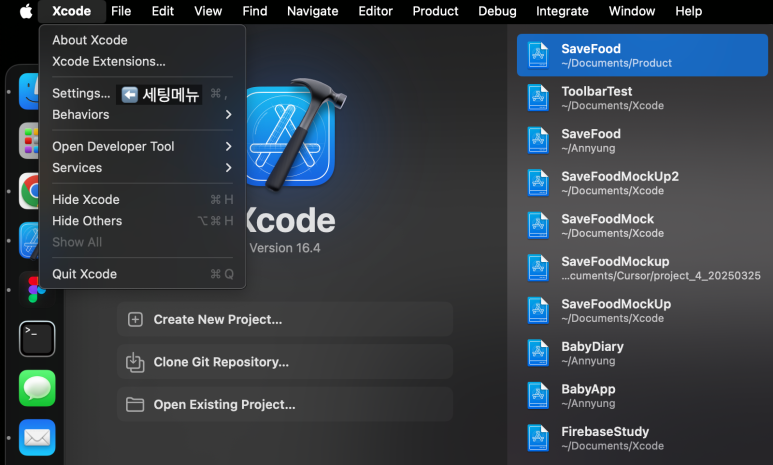The height and width of the screenshot is (465, 773).
Task: Expand the Open Developer Tool submenu
Action: click(142, 146)
